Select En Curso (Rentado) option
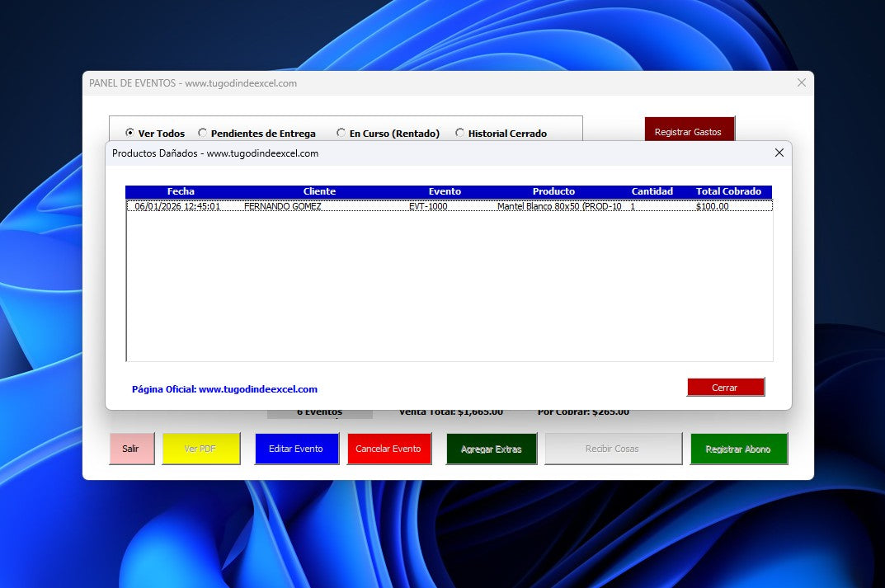 coord(341,133)
